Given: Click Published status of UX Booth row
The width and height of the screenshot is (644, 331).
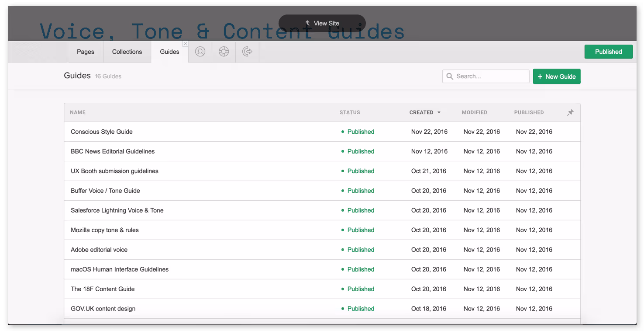Looking at the screenshot, I should [x=358, y=171].
